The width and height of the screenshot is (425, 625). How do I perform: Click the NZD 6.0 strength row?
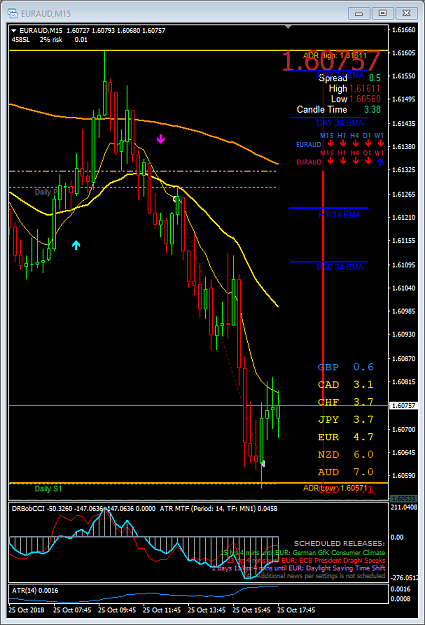point(346,455)
